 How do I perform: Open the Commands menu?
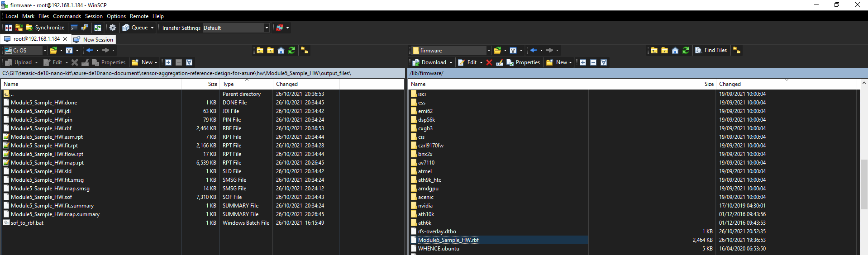tap(67, 16)
